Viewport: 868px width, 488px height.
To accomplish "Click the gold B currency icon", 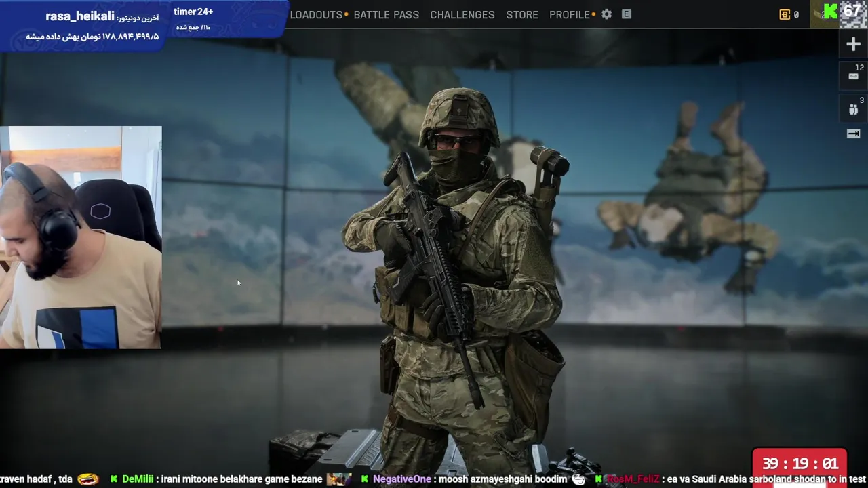I will click(x=785, y=14).
